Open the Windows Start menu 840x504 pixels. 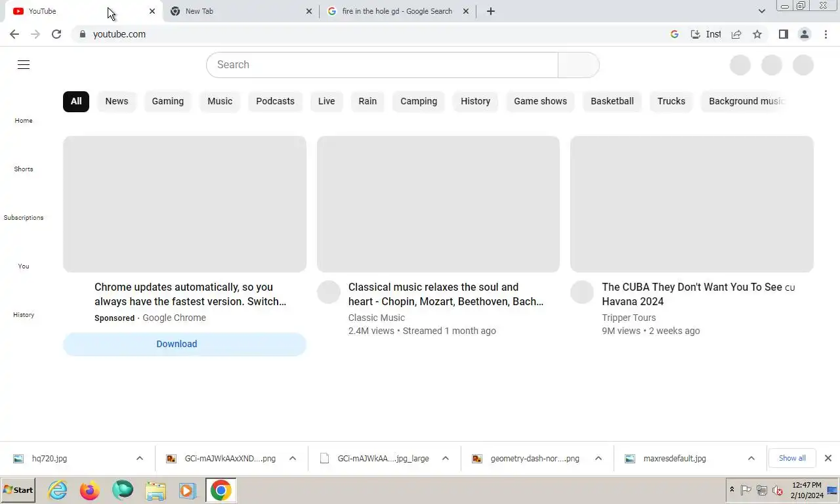18,490
